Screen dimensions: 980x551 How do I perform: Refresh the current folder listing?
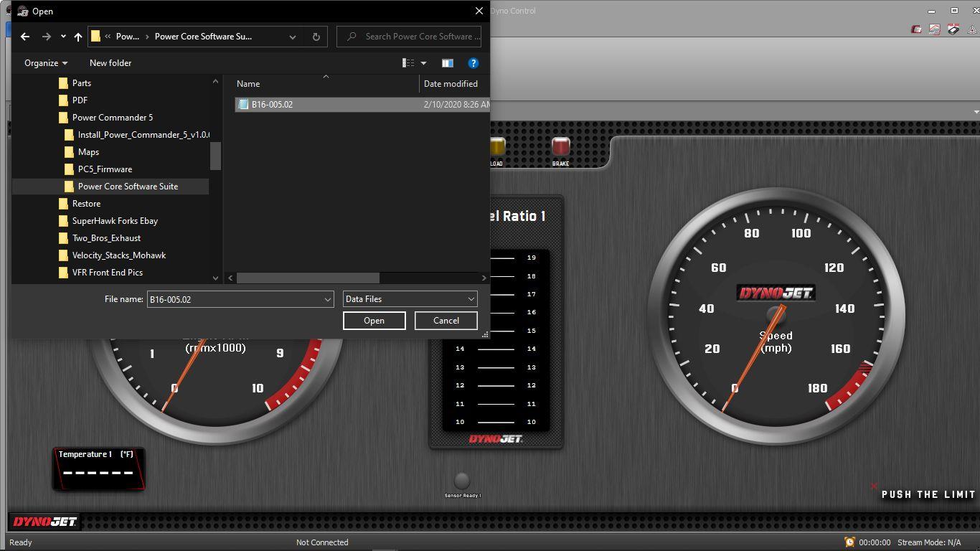click(316, 37)
